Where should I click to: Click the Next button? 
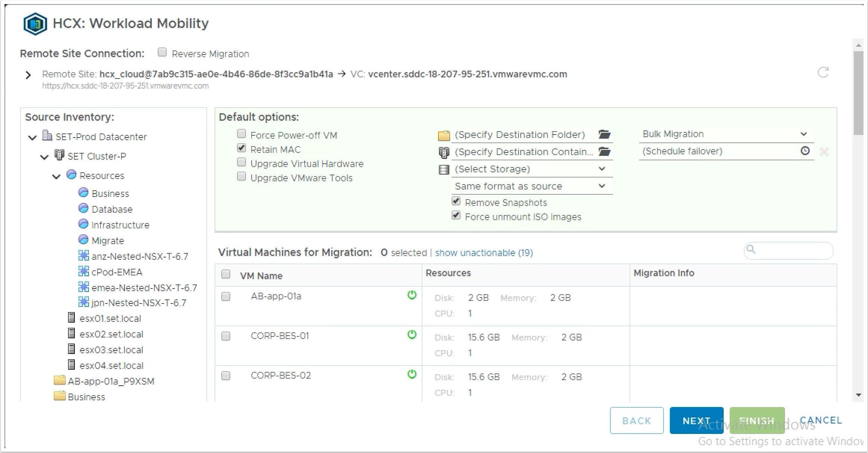[696, 420]
